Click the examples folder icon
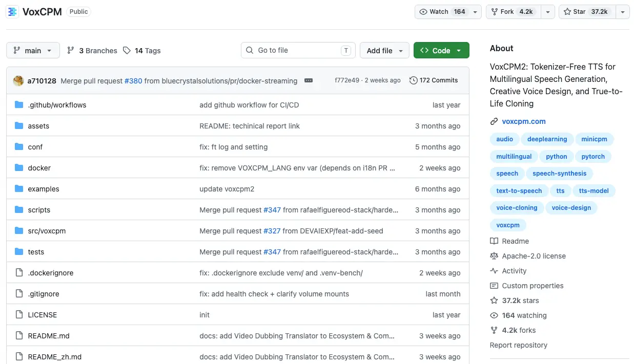This screenshot has height=364, width=634. (x=19, y=189)
